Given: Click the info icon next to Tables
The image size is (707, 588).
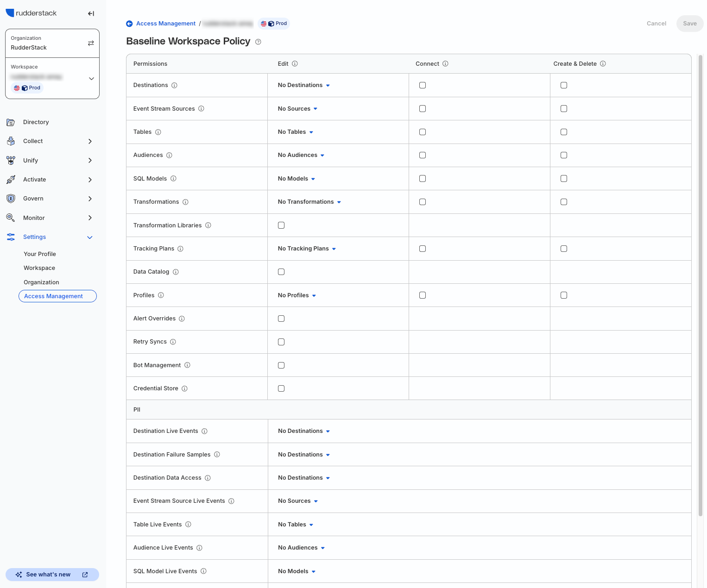Looking at the screenshot, I should point(158,132).
